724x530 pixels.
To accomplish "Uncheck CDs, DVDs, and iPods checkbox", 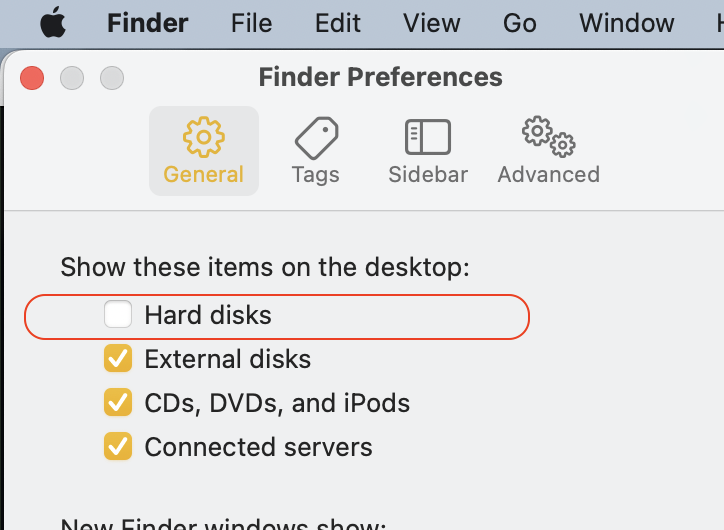I will click(x=118, y=403).
